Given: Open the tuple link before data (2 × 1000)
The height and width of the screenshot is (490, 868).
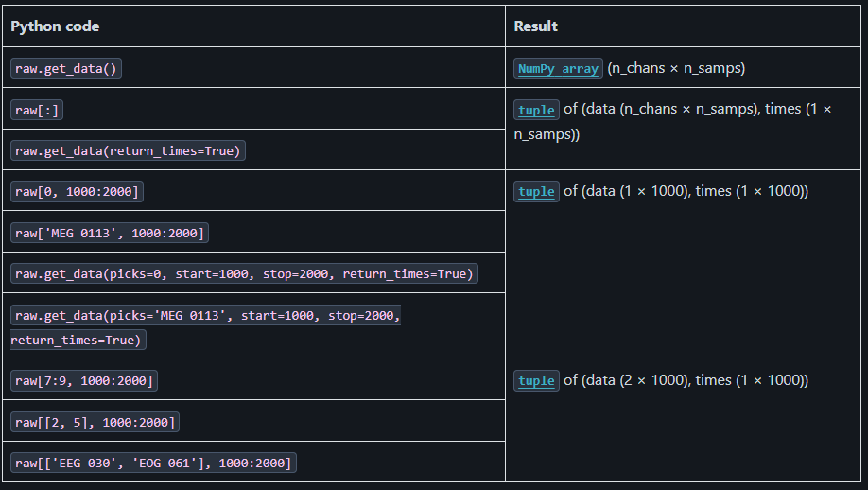Looking at the screenshot, I should pos(536,380).
